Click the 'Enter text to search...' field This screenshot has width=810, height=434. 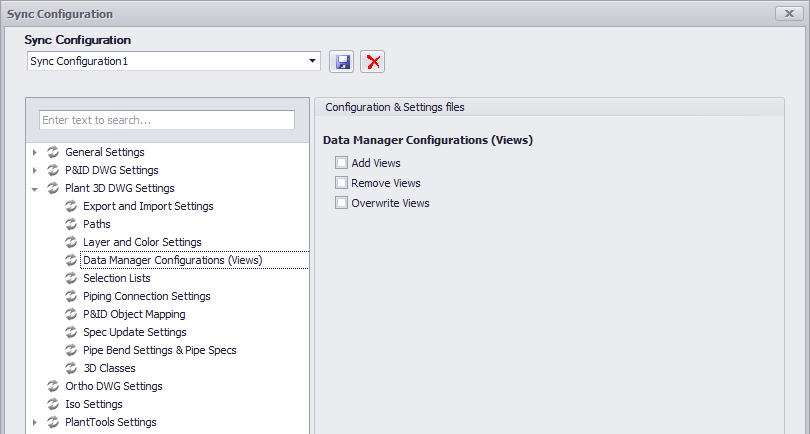[x=167, y=120]
